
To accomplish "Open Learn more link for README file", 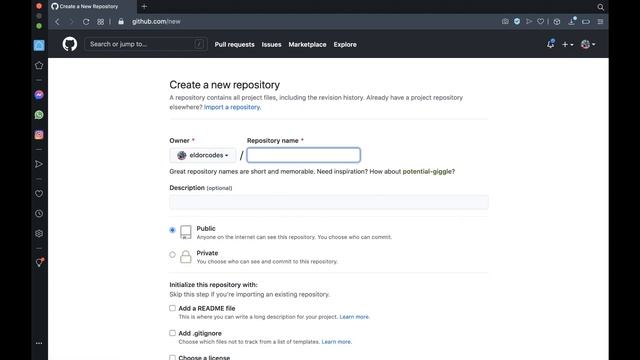I will [354, 317].
